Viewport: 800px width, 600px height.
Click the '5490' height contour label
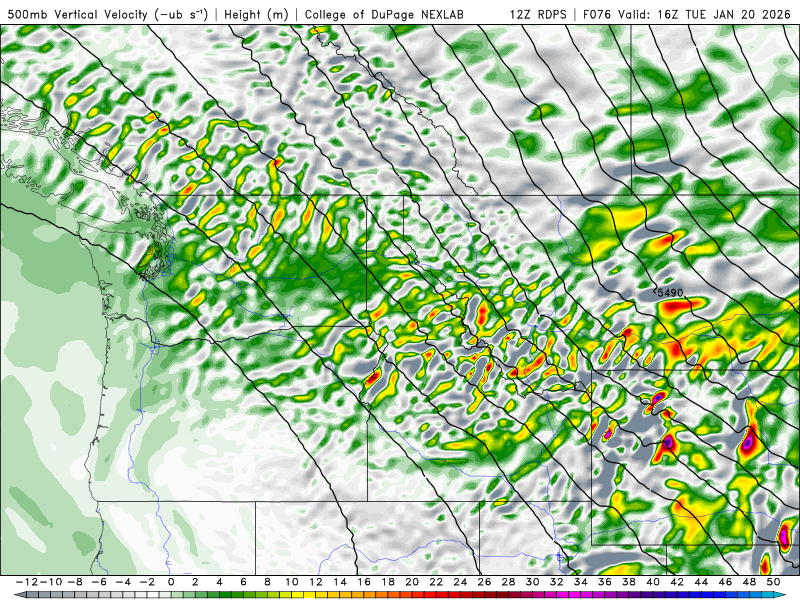tap(670, 293)
